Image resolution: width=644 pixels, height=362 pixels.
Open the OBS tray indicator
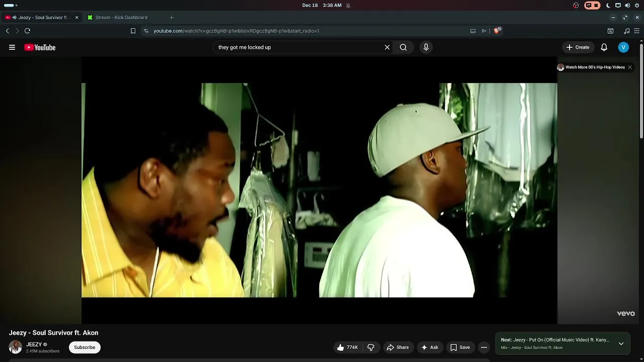tap(576, 5)
